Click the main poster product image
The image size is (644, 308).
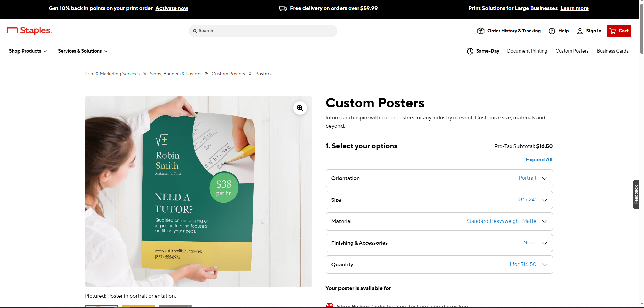[199, 192]
